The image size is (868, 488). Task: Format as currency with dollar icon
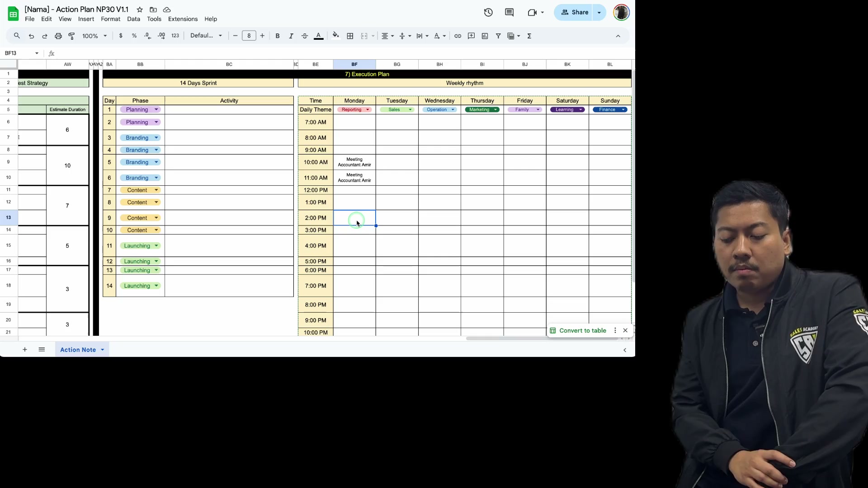(121, 36)
